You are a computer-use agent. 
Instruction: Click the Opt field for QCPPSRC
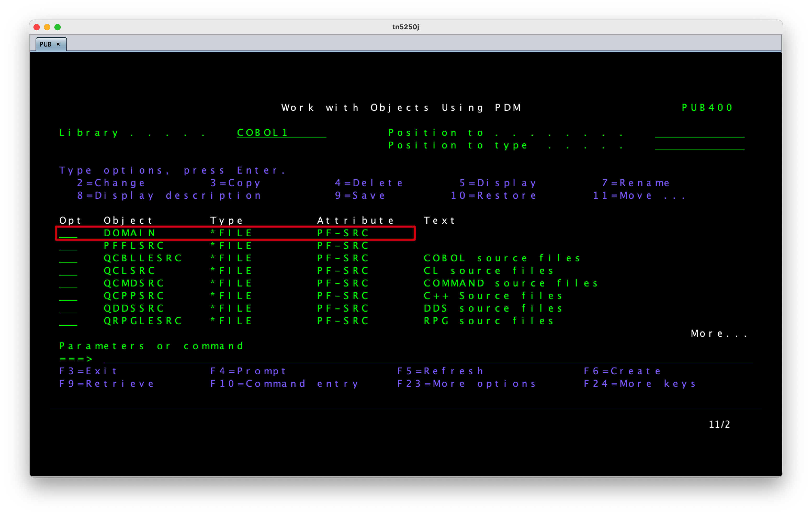pyautogui.click(x=68, y=296)
